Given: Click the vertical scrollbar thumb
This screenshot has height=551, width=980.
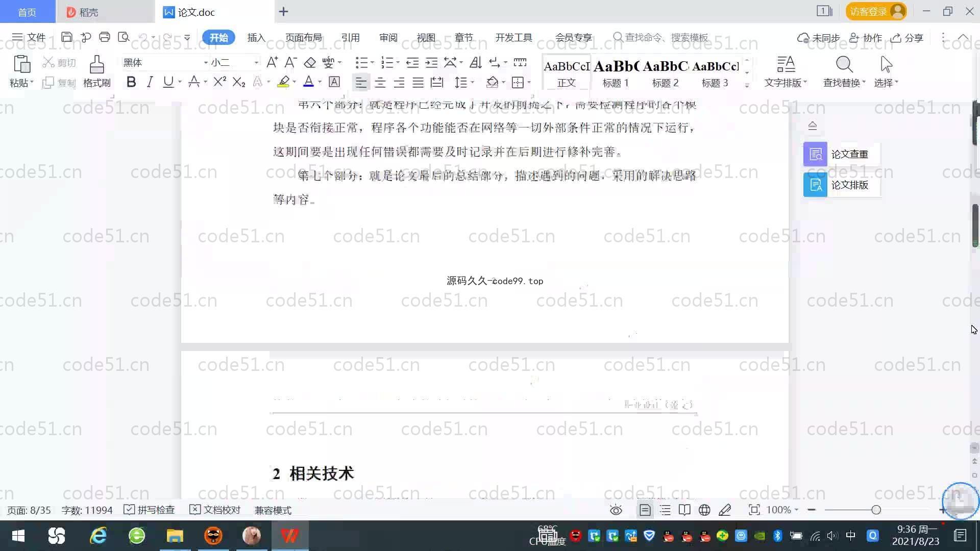Looking at the screenshot, I should click(x=975, y=226).
